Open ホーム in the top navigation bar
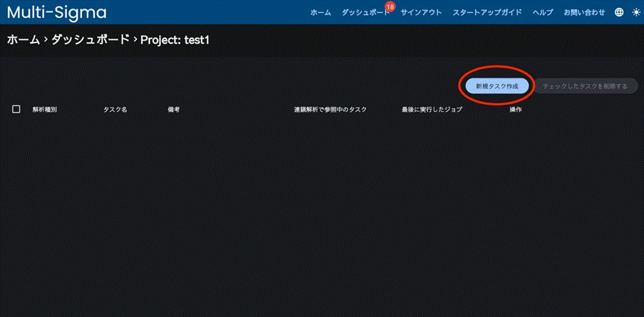 320,13
